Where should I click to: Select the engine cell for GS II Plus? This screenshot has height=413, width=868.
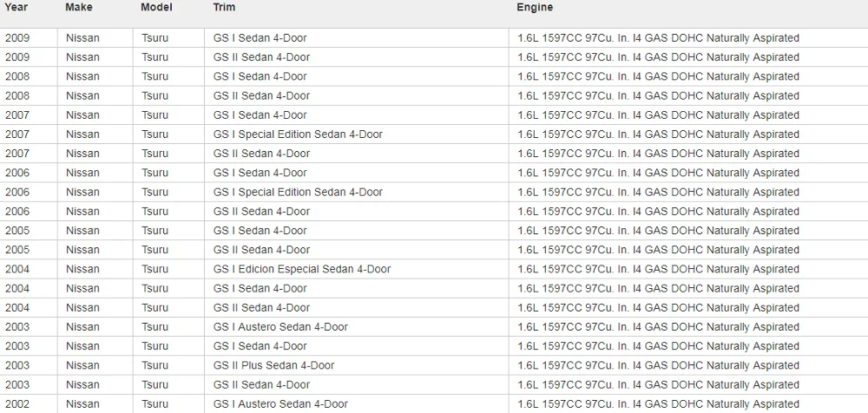pyautogui.click(x=658, y=365)
